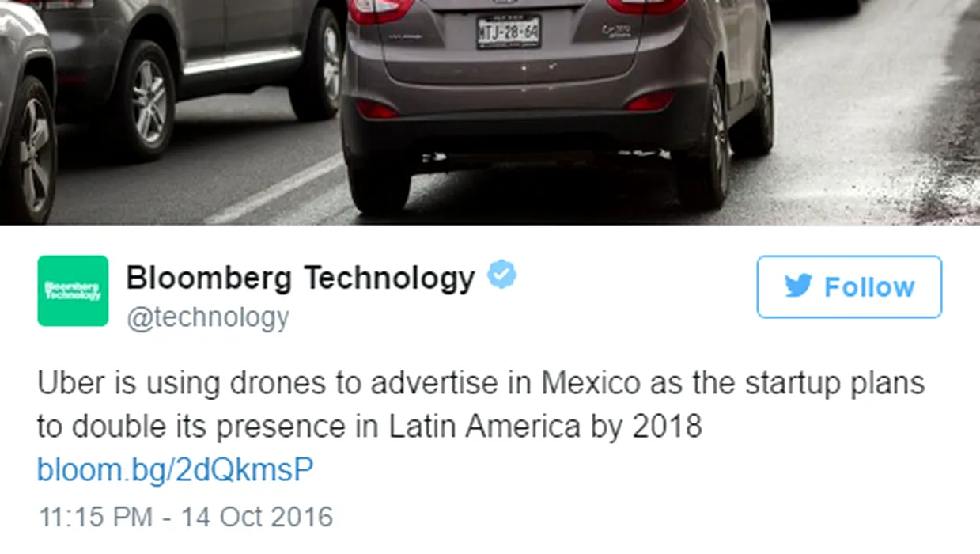Click the 14 Oct 2016 date
The width and height of the screenshot is (980, 554).
pyautogui.click(x=257, y=517)
